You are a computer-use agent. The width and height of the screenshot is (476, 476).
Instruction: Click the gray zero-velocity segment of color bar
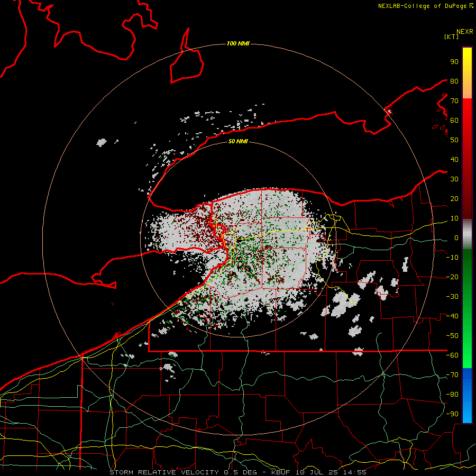[x=467, y=234]
